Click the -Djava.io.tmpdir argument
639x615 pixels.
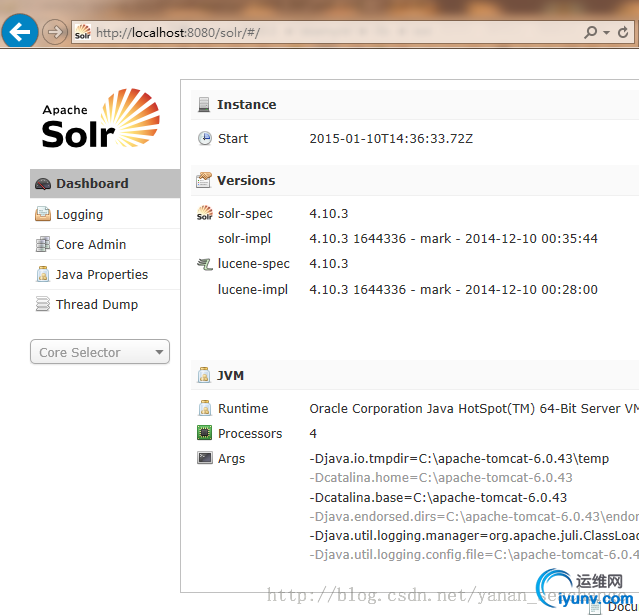[x=459, y=458]
